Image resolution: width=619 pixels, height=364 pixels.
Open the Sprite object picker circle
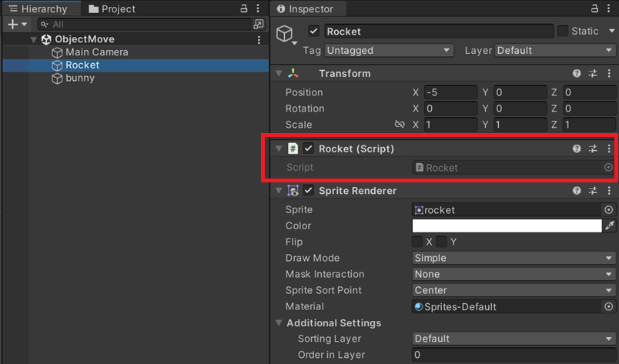[608, 209]
